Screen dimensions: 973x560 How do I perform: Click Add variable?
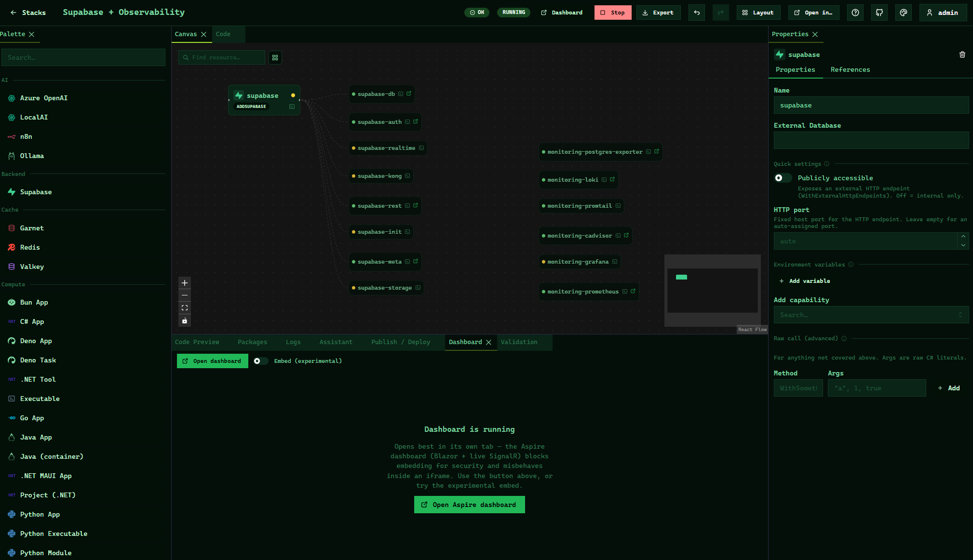(x=804, y=281)
